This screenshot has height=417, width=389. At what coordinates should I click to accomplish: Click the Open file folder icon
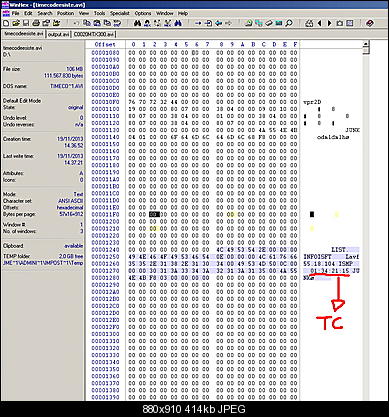coord(16,23)
